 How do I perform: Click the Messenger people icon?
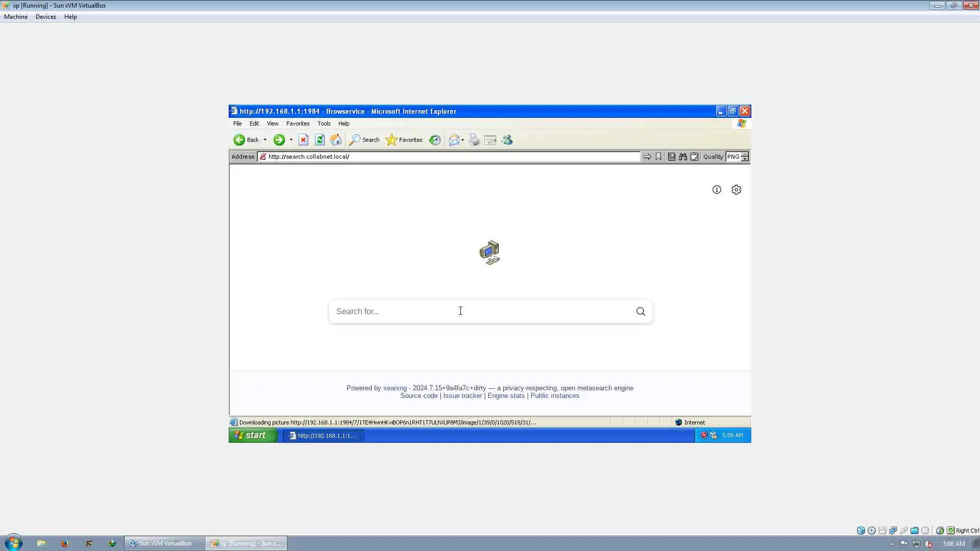tap(507, 140)
